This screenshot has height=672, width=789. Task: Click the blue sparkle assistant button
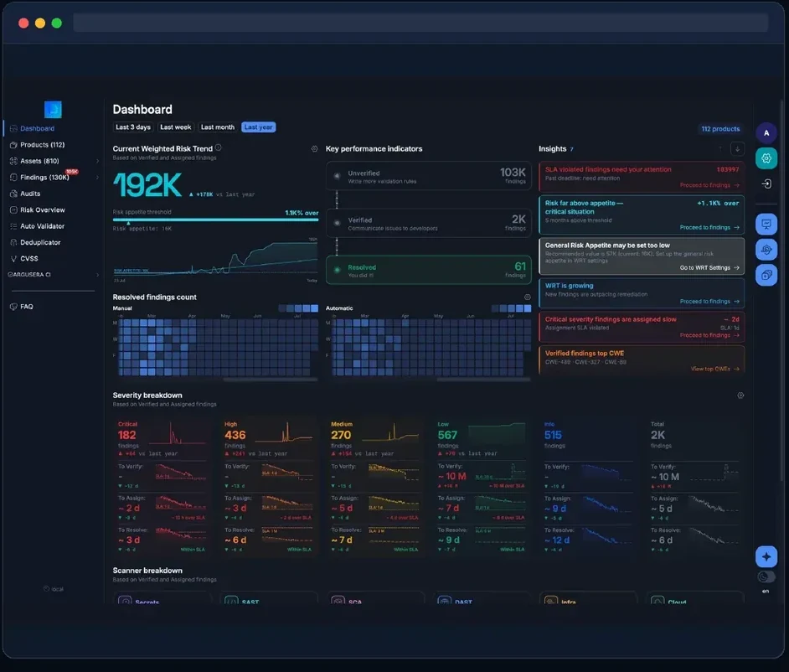click(x=766, y=556)
